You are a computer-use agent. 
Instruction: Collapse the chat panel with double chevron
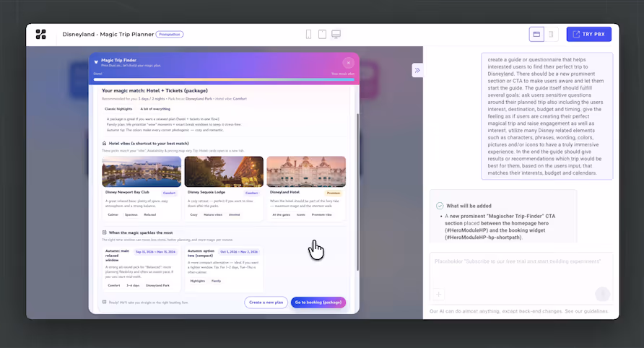417,70
